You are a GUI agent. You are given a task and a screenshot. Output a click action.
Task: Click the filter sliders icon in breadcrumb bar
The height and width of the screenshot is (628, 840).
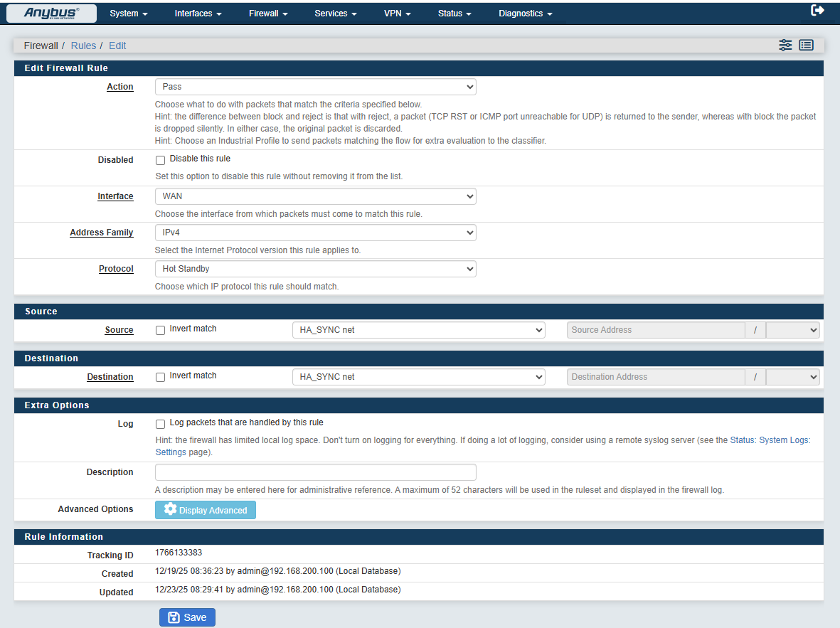pos(785,45)
